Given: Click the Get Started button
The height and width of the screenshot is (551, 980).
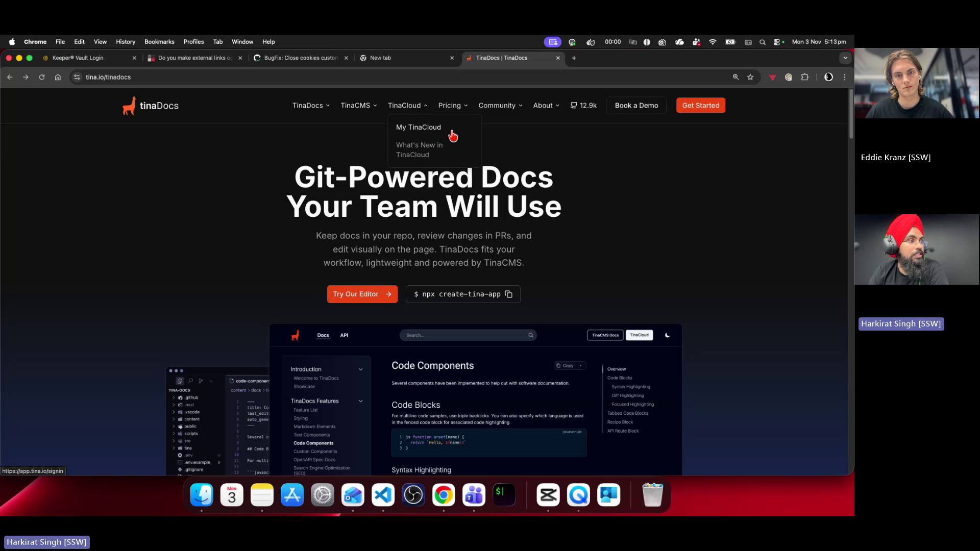Looking at the screenshot, I should [x=700, y=105].
